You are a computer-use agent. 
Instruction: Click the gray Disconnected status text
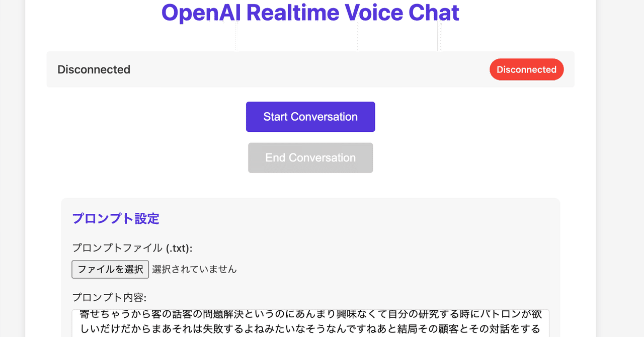coord(94,69)
